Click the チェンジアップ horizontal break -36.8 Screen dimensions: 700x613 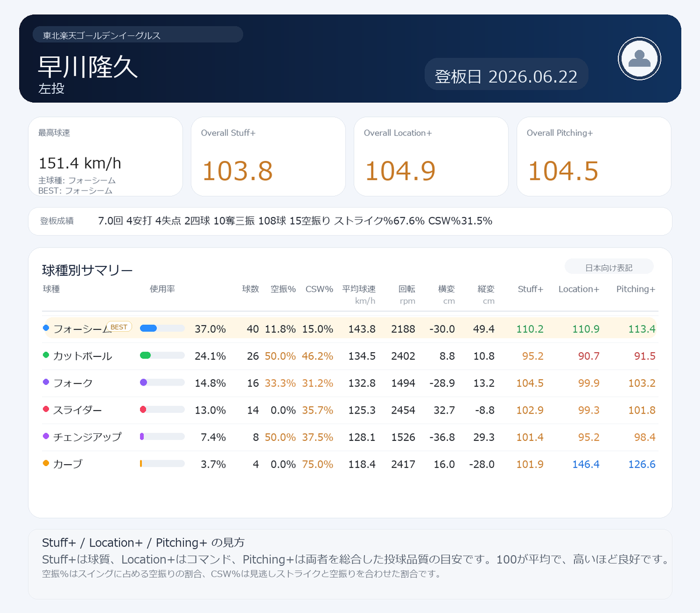click(442, 437)
